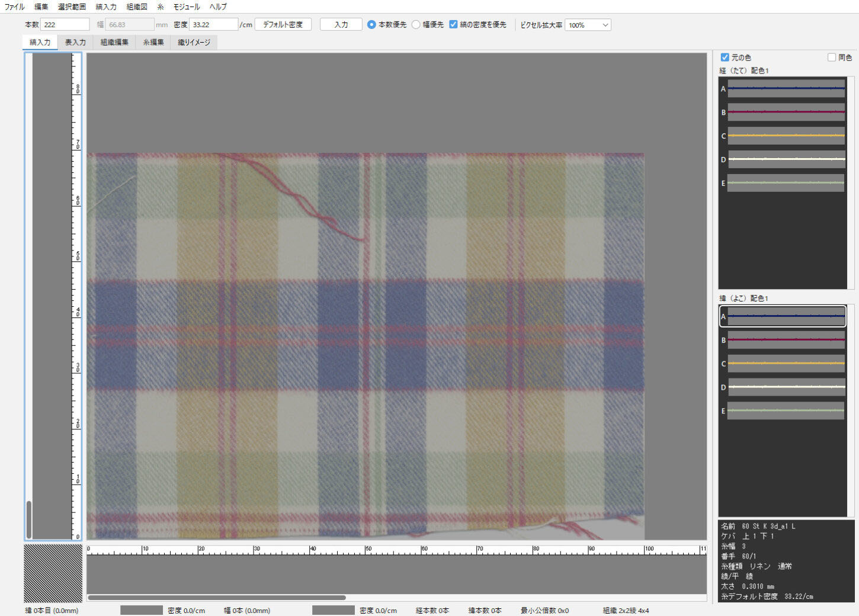The width and height of the screenshot is (859, 616).
Task: Open the 織りイメージ tab
Action: [194, 43]
